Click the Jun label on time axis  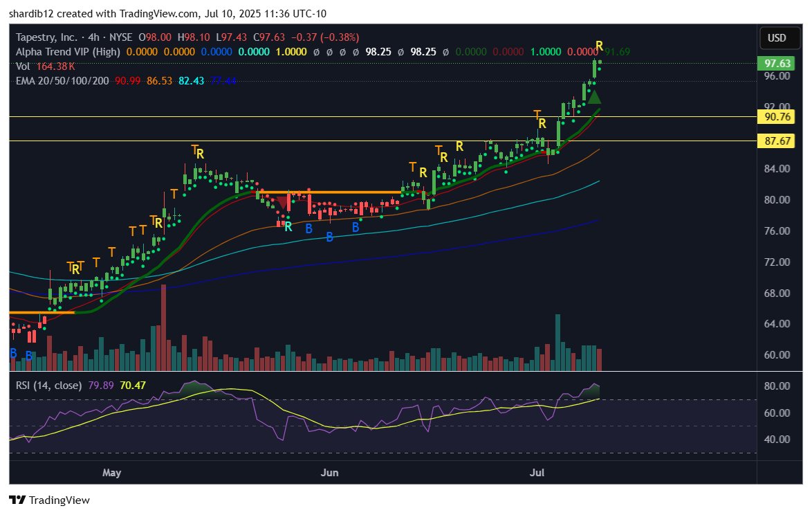[329, 473]
